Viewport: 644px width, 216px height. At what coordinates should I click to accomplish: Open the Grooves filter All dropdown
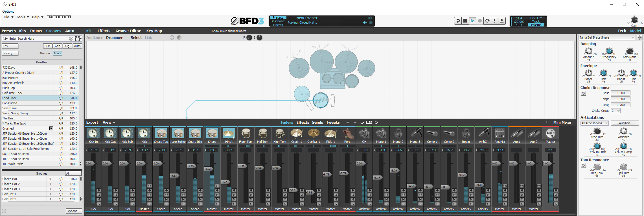[x=73, y=173]
